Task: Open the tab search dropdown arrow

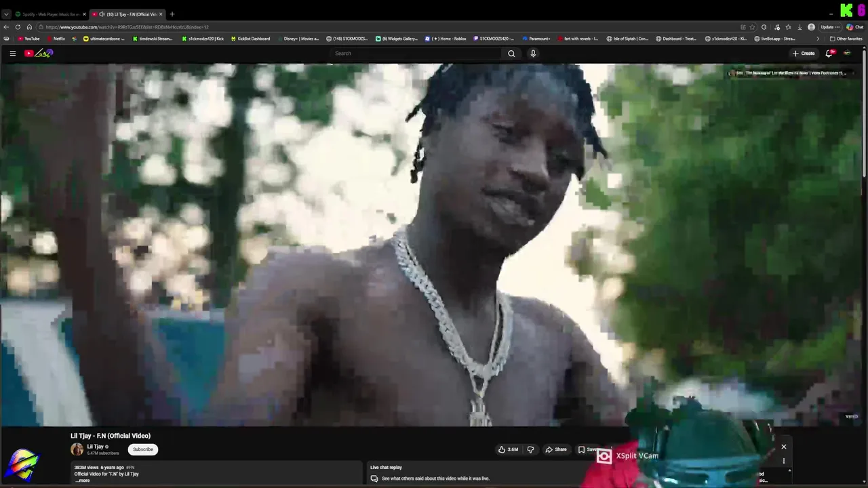Action: [x=6, y=14]
